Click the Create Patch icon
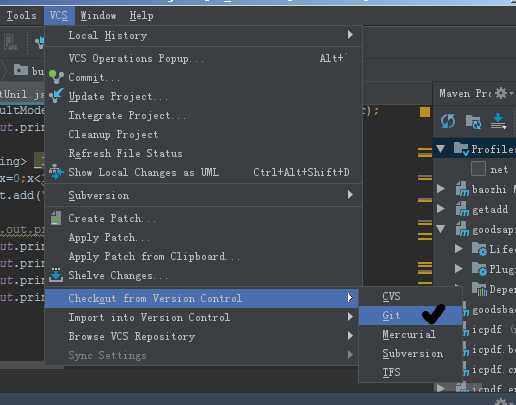516x405 pixels. (56, 218)
